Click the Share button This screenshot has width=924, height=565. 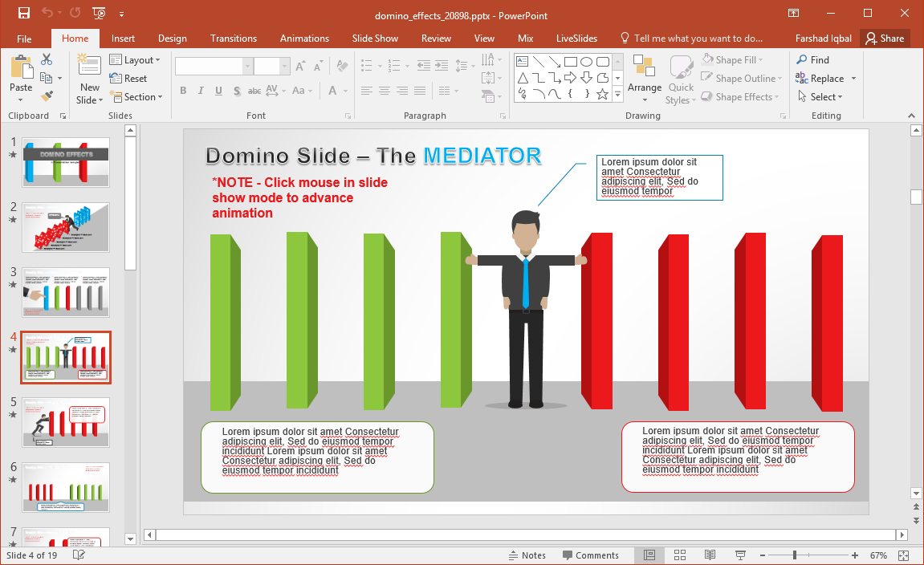tap(884, 39)
